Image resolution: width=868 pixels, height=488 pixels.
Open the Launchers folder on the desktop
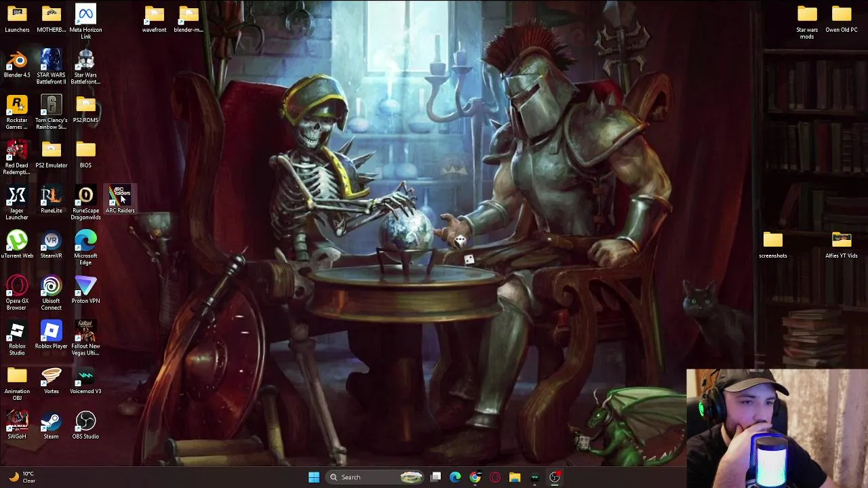pyautogui.click(x=17, y=19)
